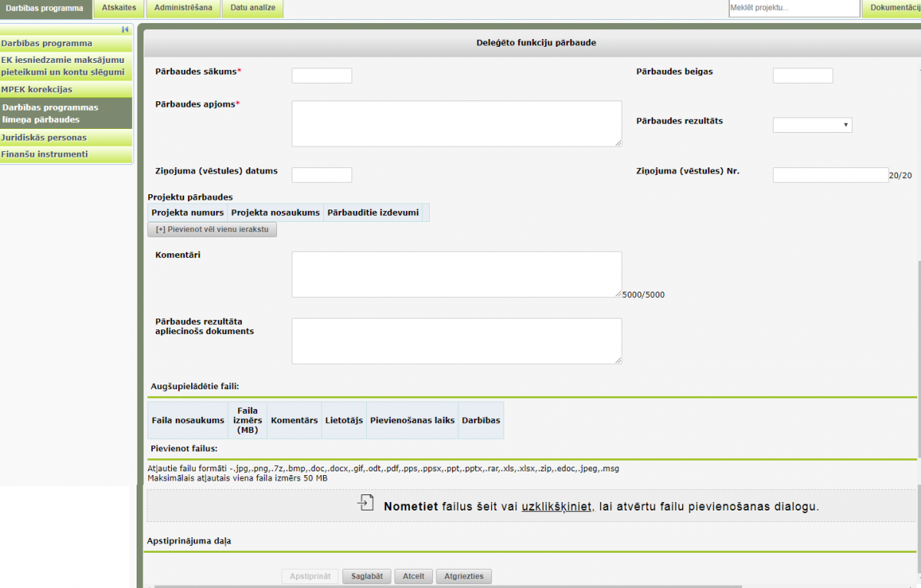This screenshot has width=921, height=588.
Task: Open the Administrēšana tab
Action: click(x=183, y=8)
